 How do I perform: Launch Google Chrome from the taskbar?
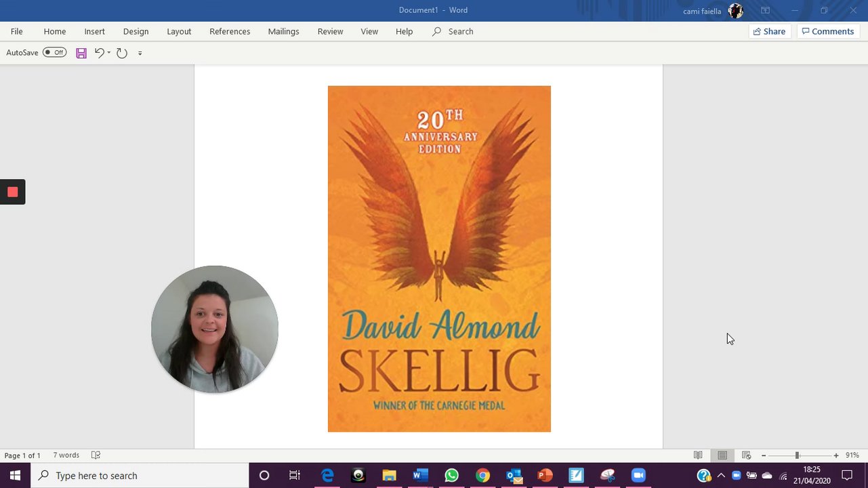click(x=482, y=475)
